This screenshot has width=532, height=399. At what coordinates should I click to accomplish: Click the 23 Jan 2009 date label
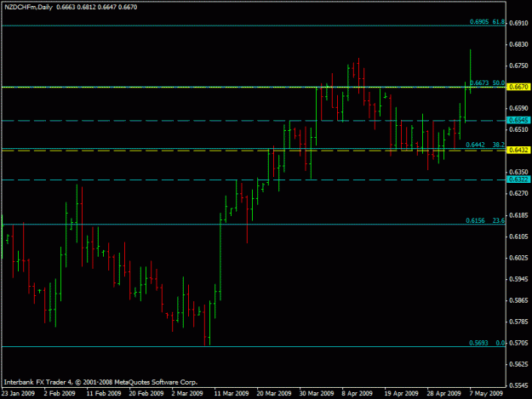[18, 393]
